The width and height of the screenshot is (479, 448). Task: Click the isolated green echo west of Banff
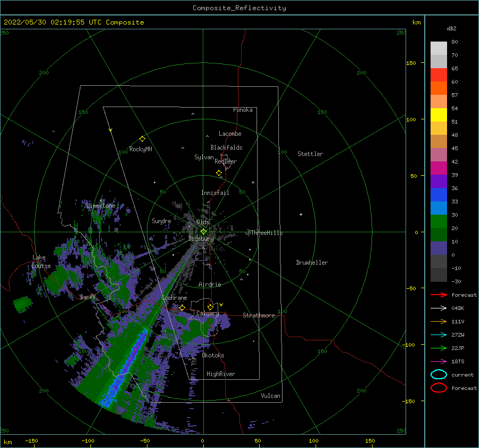[23, 304]
